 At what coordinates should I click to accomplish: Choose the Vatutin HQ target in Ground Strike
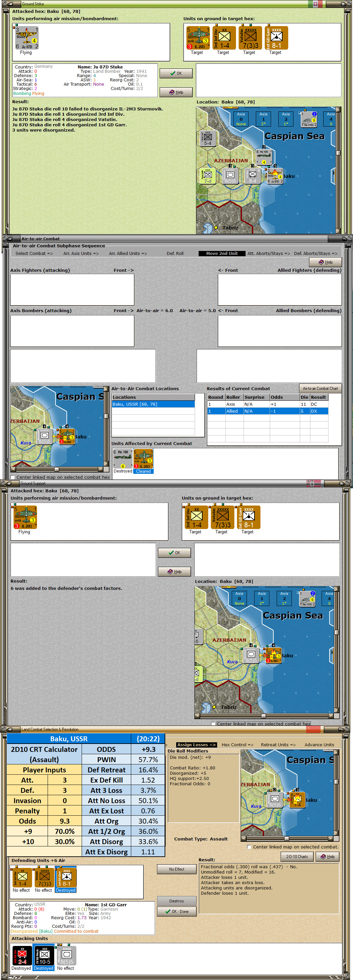pyautogui.click(x=250, y=38)
